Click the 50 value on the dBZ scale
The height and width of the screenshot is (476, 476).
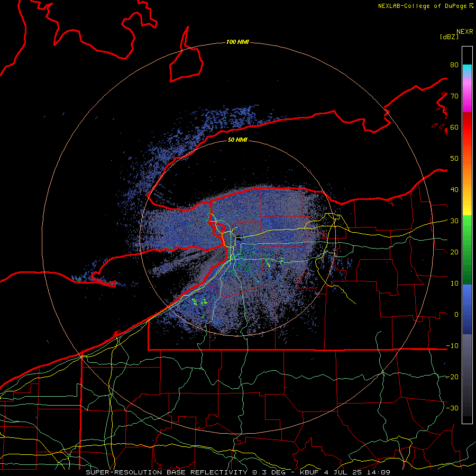pos(454,159)
